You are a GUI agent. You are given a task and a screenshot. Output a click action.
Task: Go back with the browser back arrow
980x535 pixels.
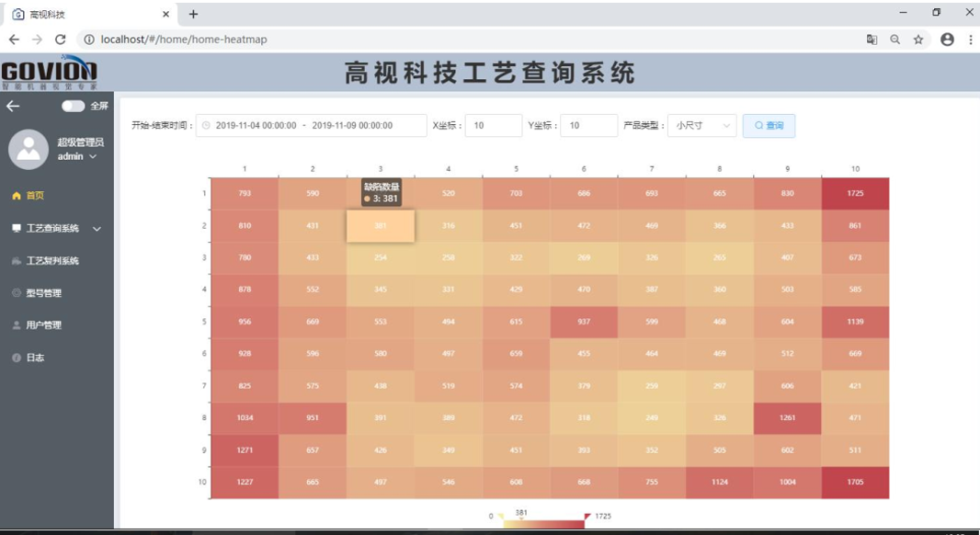[x=14, y=40]
